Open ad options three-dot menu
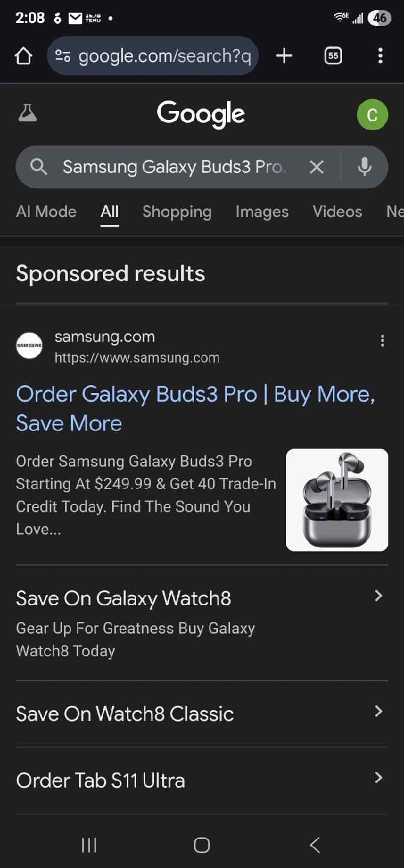This screenshot has height=868, width=404. pyautogui.click(x=382, y=341)
